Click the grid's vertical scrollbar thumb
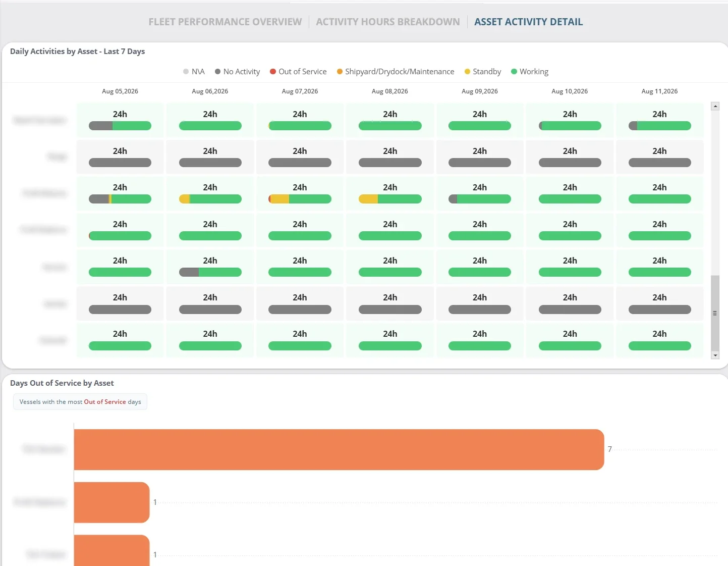The height and width of the screenshot is (566, 728). (x=715, y=313)
